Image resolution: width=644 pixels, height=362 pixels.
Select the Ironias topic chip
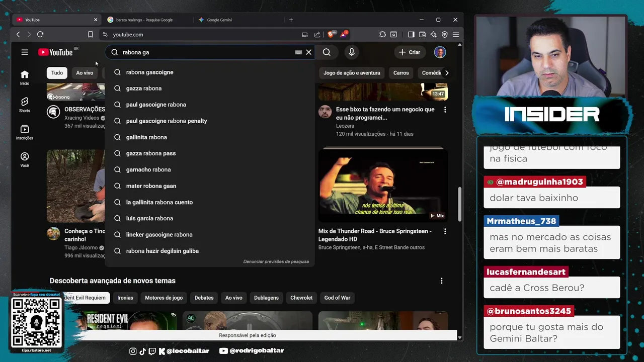tap(125, 298)
